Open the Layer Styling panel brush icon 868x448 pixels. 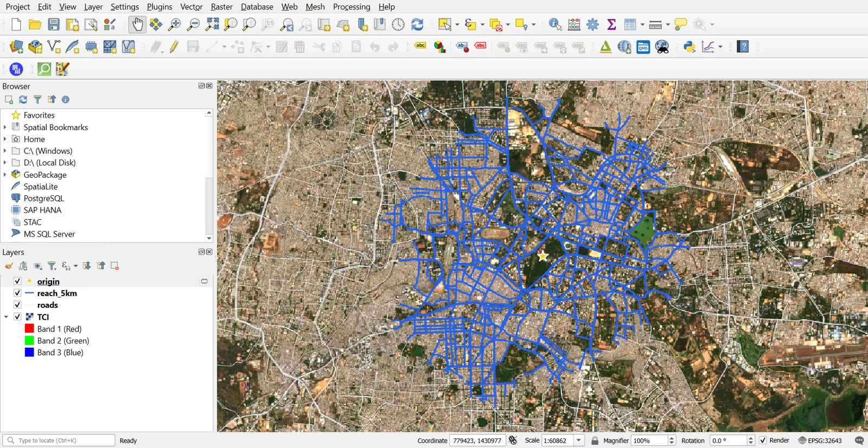[x=9, y=266]
